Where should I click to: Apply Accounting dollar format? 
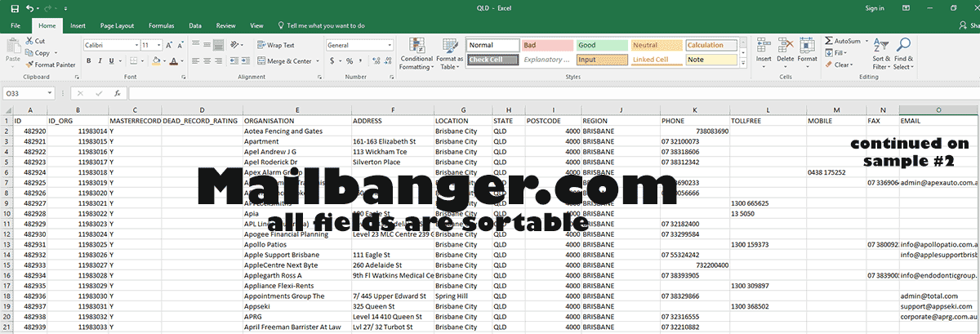pos(332,60)
